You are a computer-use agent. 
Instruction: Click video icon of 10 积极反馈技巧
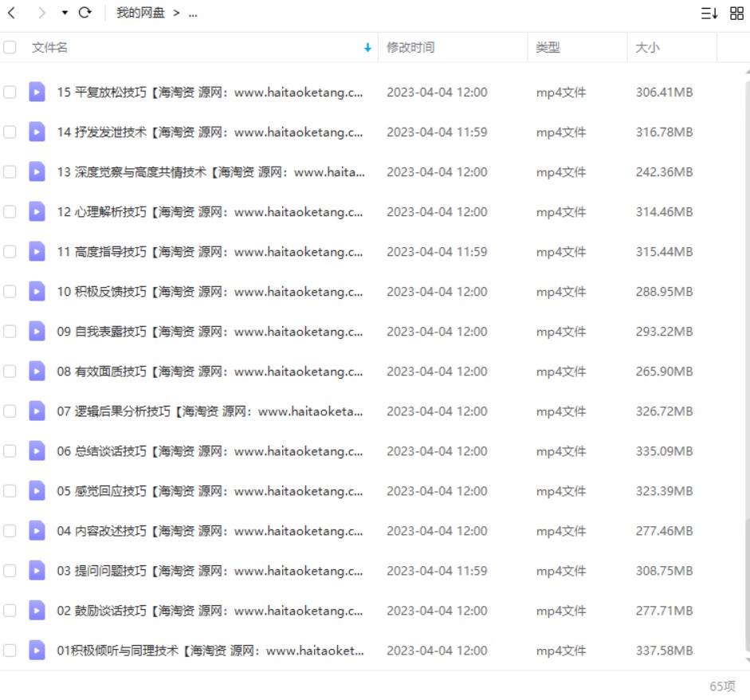click(37, 291)
